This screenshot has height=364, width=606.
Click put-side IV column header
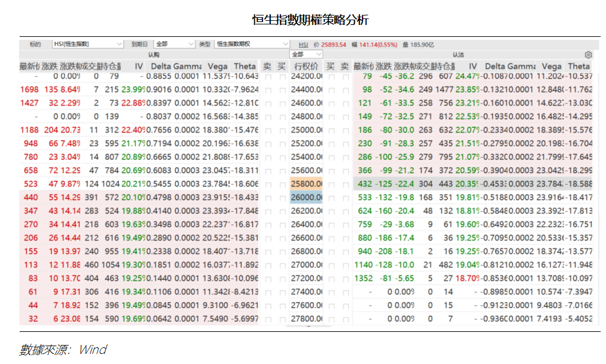473,66
